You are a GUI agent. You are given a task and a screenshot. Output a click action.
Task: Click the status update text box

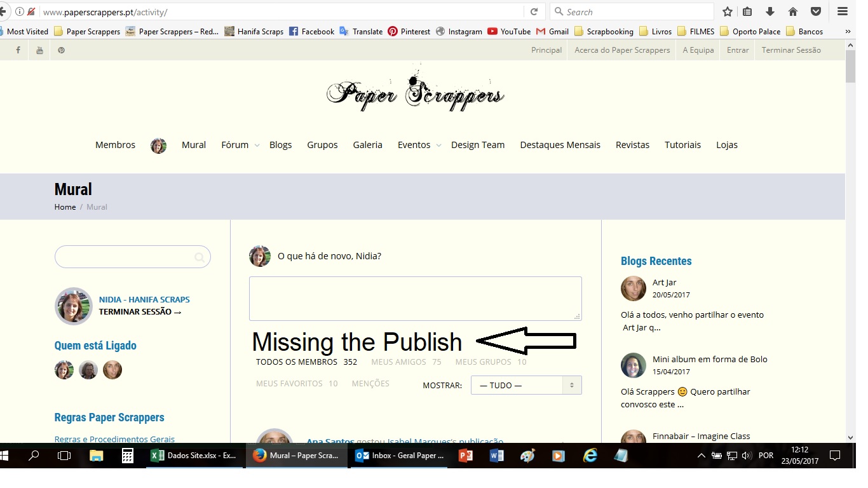tap(416, 299)
